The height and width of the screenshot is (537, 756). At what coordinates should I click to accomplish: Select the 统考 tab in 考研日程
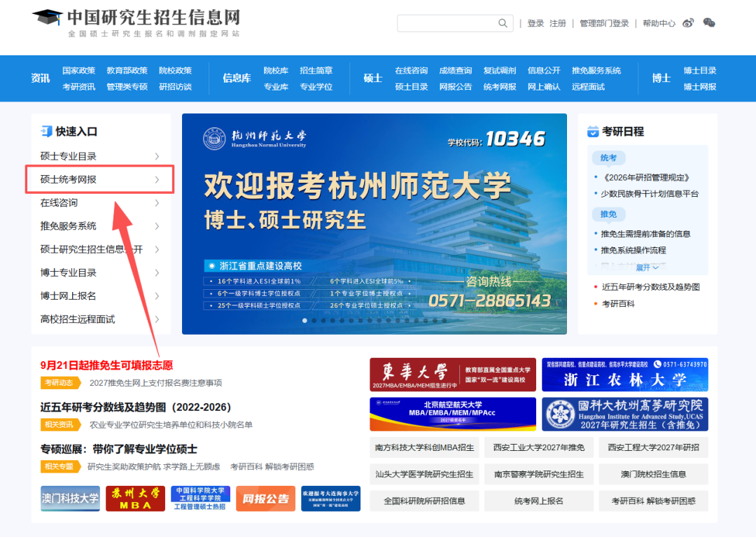click(x=608, y=158)
